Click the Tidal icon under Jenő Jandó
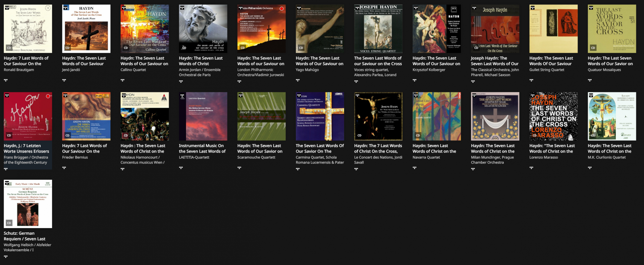This screenshot has width=644, height=265. (x=64, y=80)
